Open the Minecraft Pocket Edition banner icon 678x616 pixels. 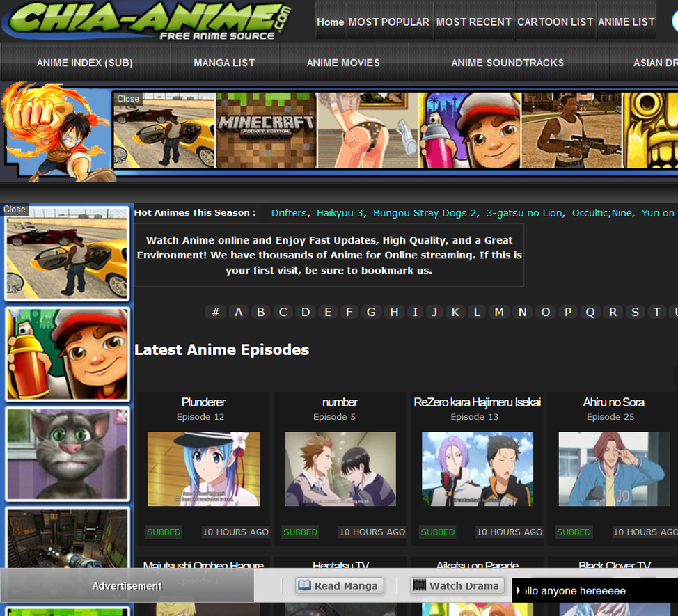point(266,130)
